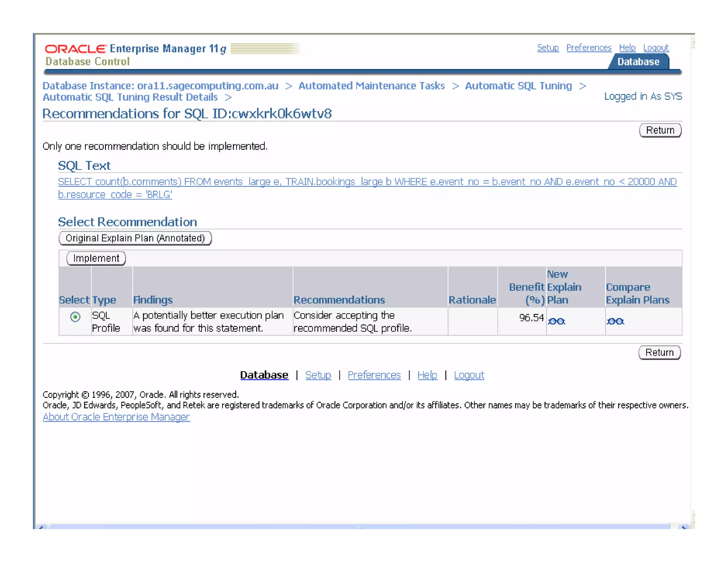Log out using the header Logout link
728x562 pixels.
[656, 48]
